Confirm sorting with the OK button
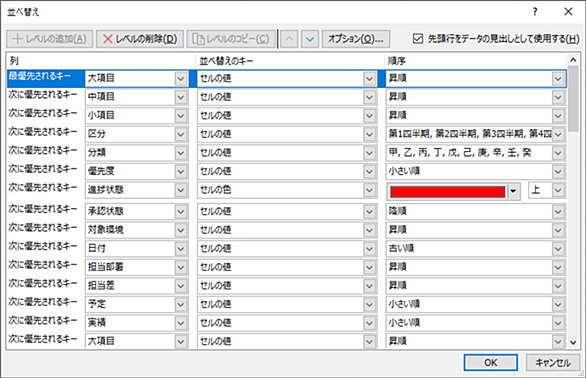The image size is (586, 378). [491, 362]
